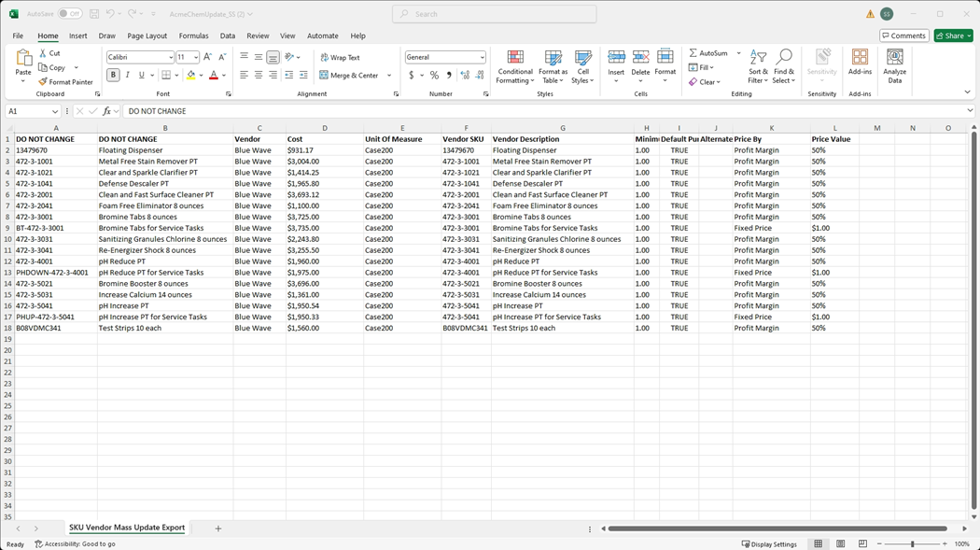Toggle the AutoSave switch
The width and height of the screenshot is (980, 550).
[70, 14]
